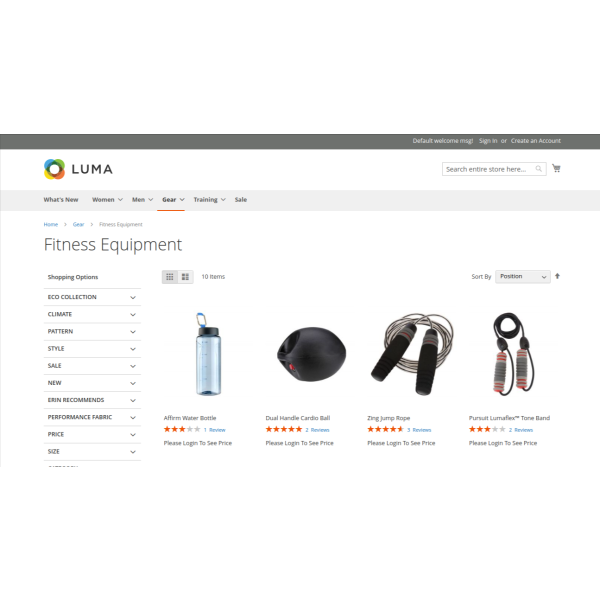
Task: Switch to grid view mode
Action: point(170,277)
